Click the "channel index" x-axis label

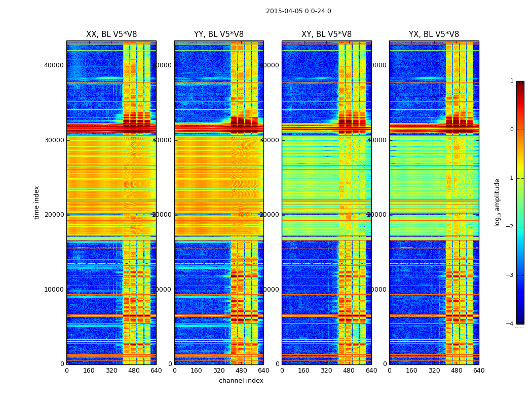tap(241, 381)
